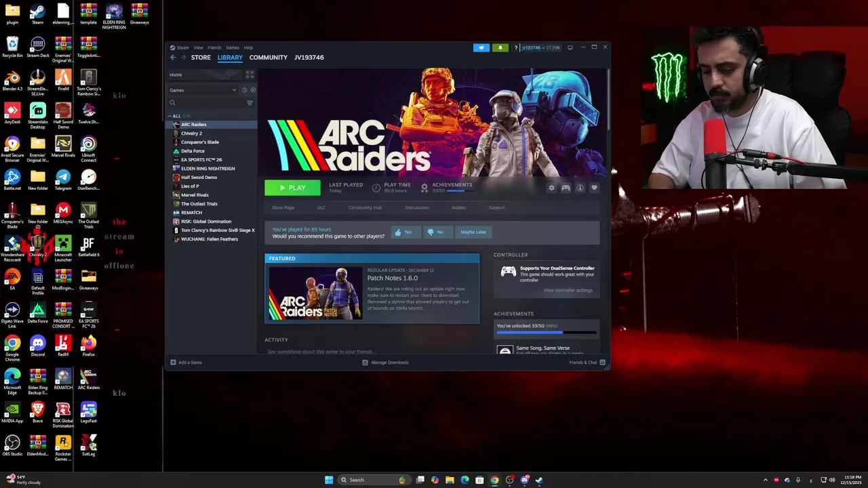Open the Community Hub link
Viewport: 868px width, 488px height.
click(365, 207)
